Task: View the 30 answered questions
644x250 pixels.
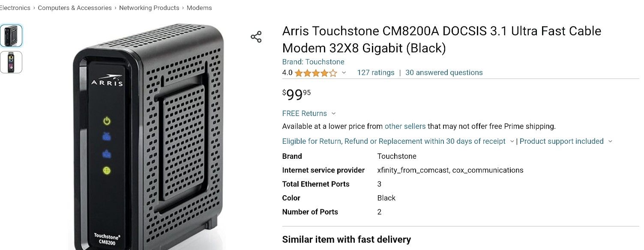Action: (444, 73)
